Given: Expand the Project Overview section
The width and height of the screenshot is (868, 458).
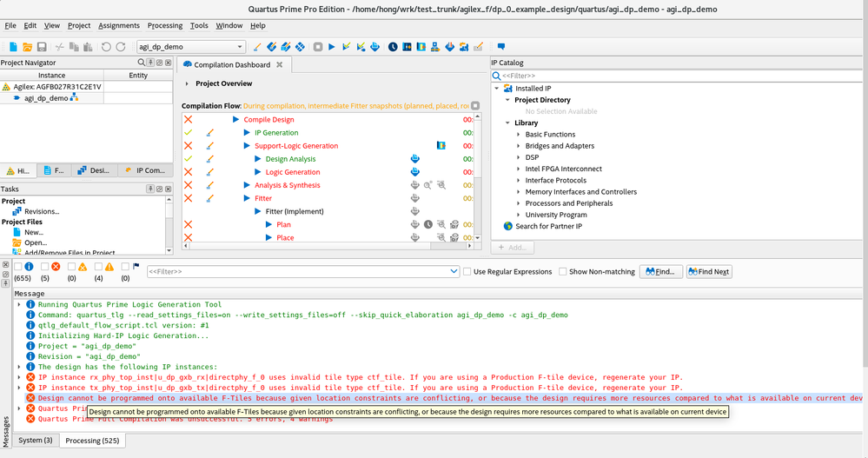Looking at the screenshot, I should (x=187, y=84).
